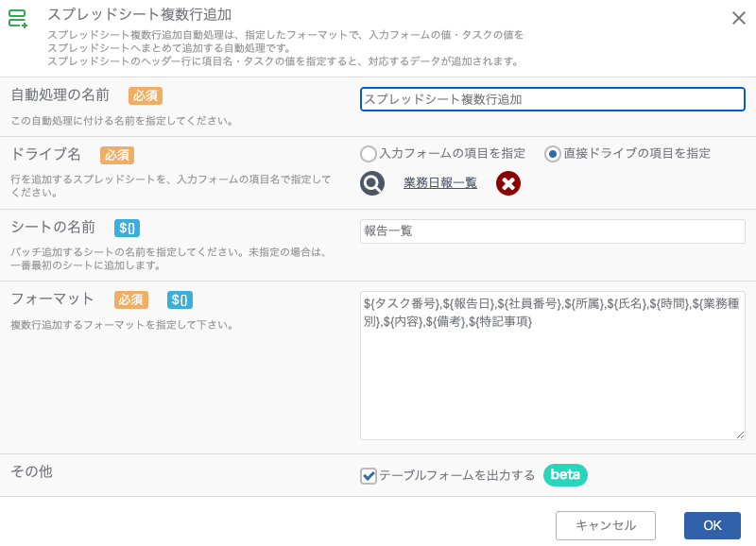Click the resize handle of the format textarea
The height and width of the screenshot is (546, 756).
(740, 435)
